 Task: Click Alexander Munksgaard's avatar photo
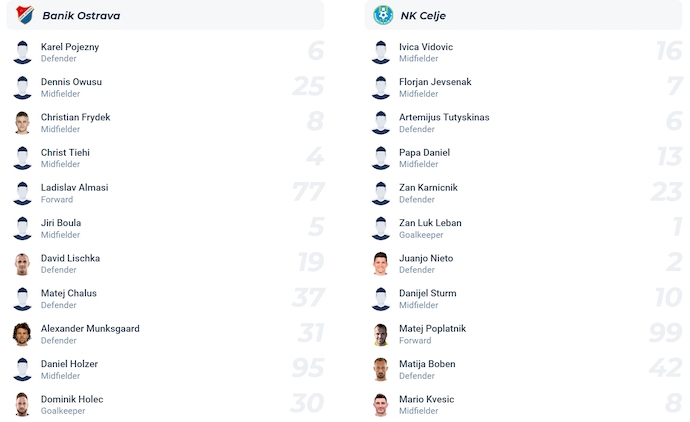click(x=23, y=334)
